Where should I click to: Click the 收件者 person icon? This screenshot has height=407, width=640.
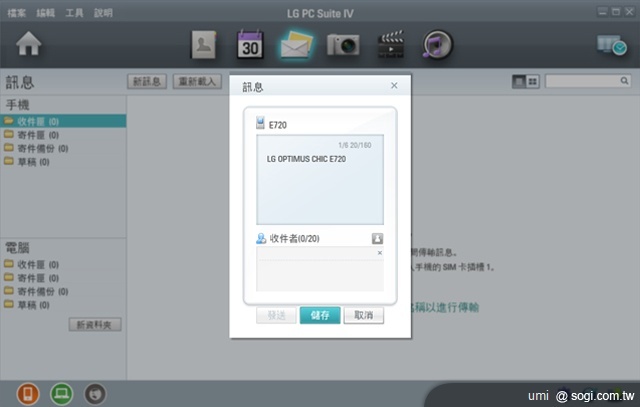[x=261, y=238]
